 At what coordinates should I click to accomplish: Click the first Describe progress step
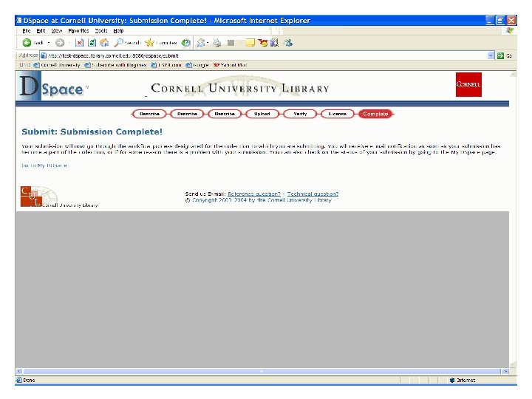coord(149,114)
